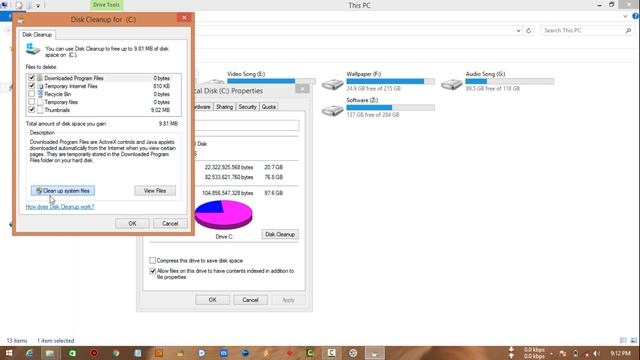Click the Wallpaper (F:) usage bar
This screenshot has height=360, width=640.
[x=391, y=81]
